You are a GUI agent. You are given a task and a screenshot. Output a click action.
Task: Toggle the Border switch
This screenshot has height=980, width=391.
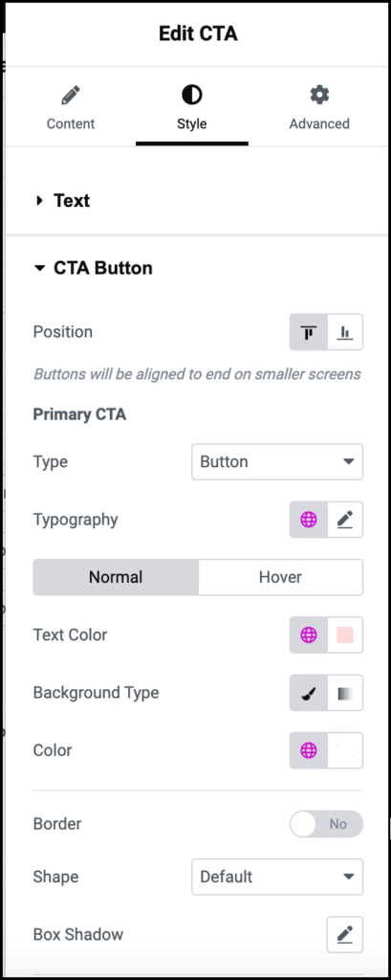[x=326, y=824]
